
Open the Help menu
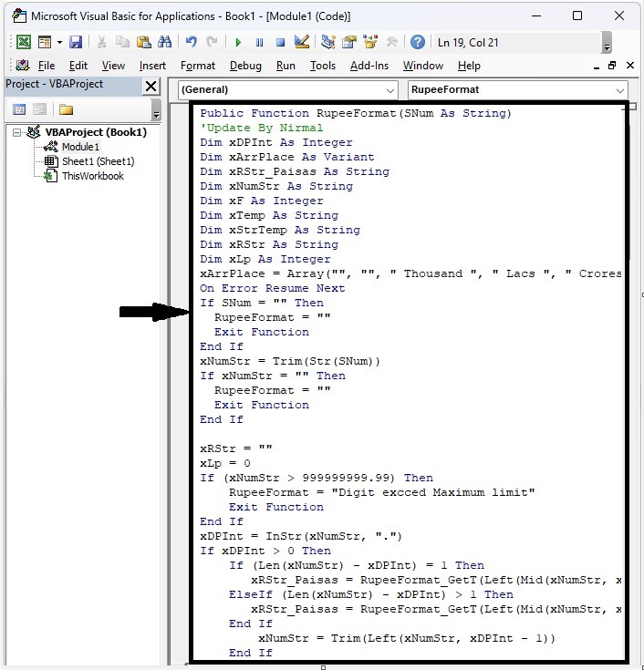tap(469, 66)
